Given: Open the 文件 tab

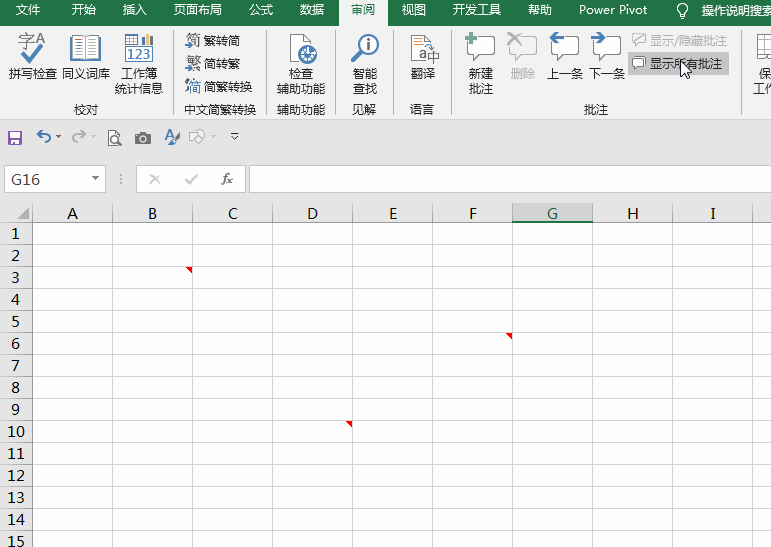Looking at the screenshot, I should click(28, 10).
